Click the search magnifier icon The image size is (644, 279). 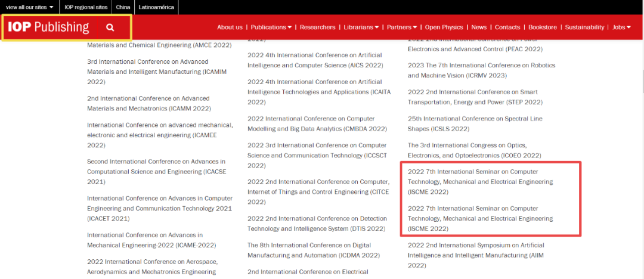point(110,27)
